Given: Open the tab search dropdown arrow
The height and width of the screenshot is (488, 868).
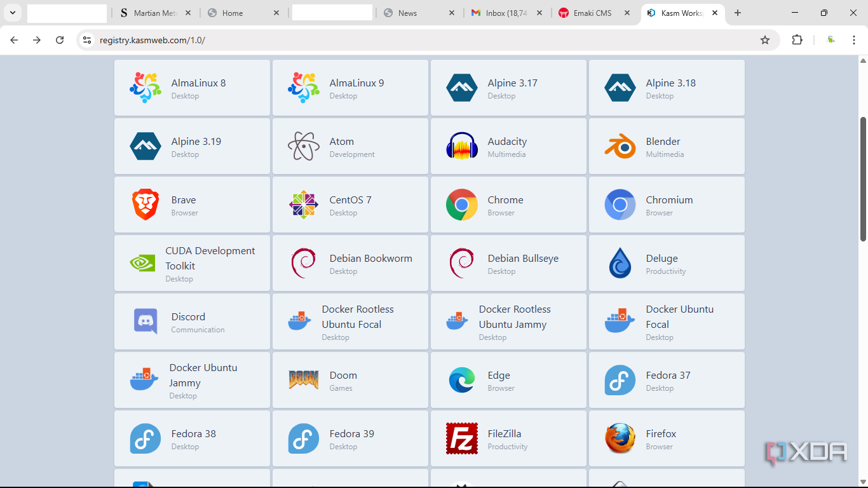Looking at the screenshot, I should [x=12, y=13].
